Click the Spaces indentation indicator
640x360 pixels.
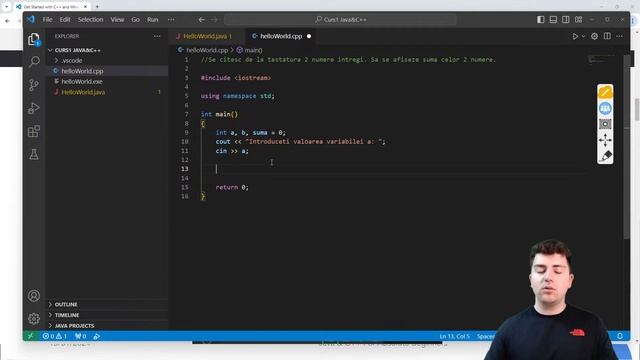coord(486,336)
